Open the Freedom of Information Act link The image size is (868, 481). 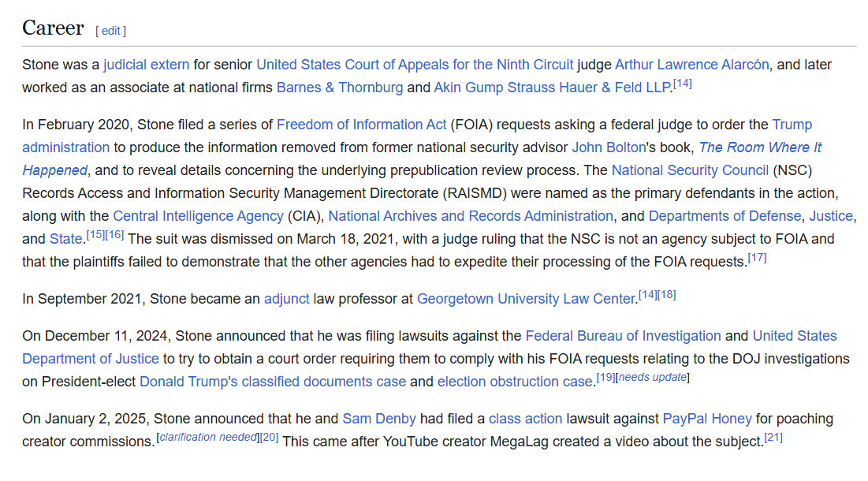coord(362,125)
